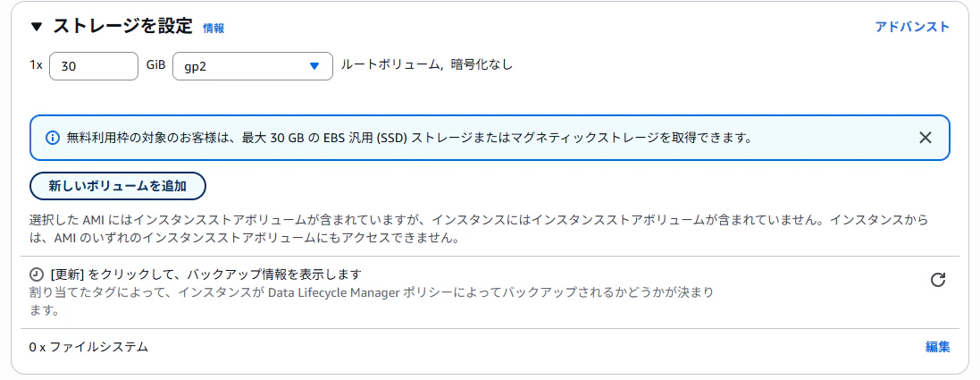Click the [更新] backup information heading
Image resolution: width=980 pixels, height=380 pixels.
click(205, 274)
